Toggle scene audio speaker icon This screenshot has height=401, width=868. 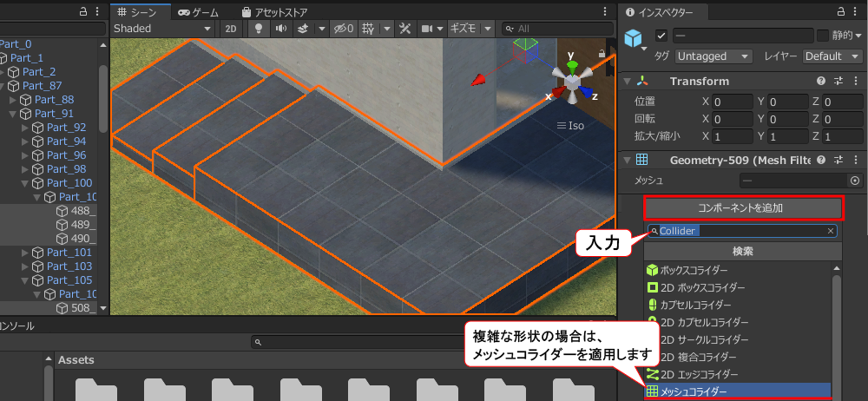click(x=280, y=29)
